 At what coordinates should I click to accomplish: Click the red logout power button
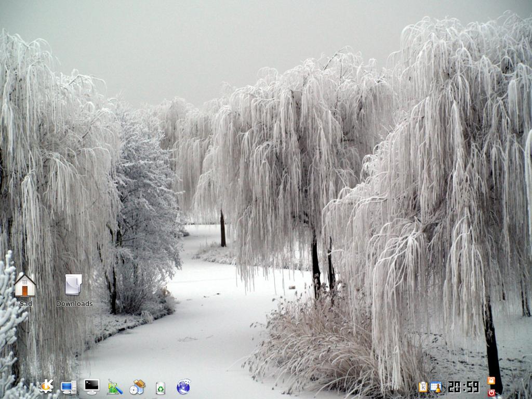491,393
